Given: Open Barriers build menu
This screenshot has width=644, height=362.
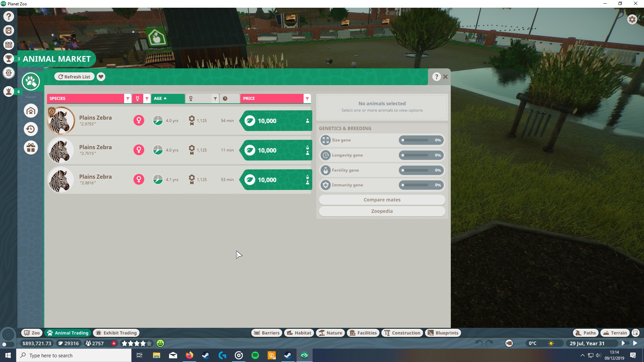Looking at the screenshot, I should click(267, 333).
